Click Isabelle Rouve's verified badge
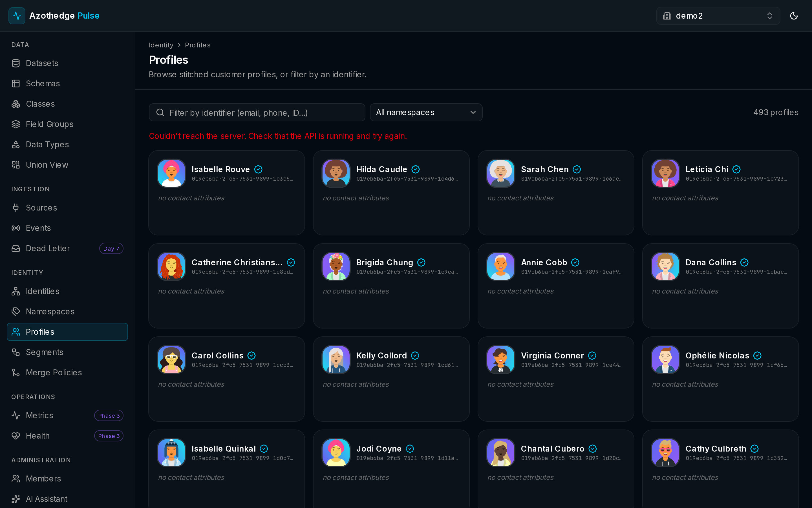812x508 pixels. (258, 169)
